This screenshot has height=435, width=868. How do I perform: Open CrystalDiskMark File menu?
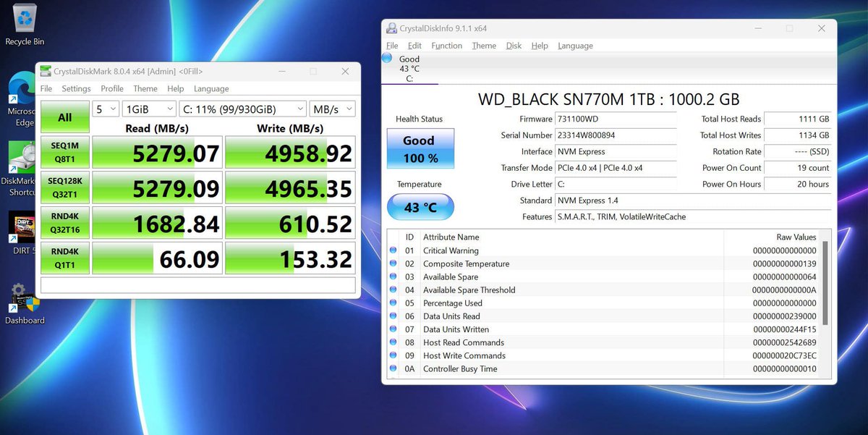pyautogui.click(x=46, y=88)
